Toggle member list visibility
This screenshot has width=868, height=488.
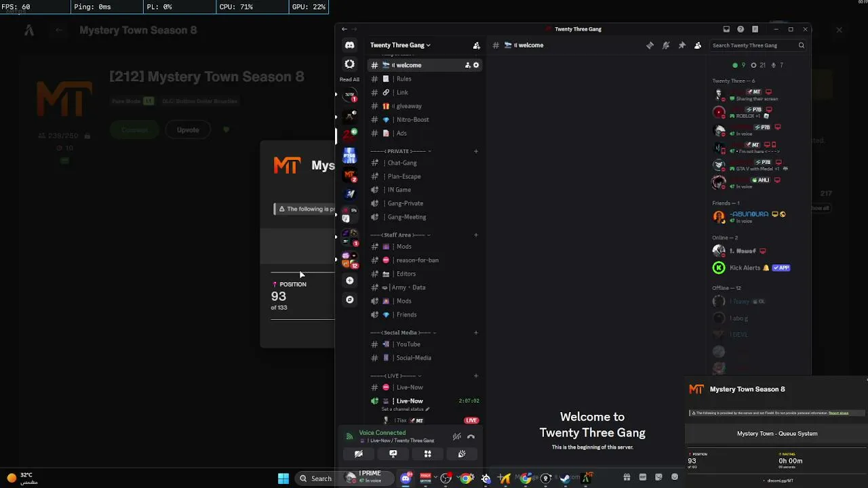[x=698, y=45]
